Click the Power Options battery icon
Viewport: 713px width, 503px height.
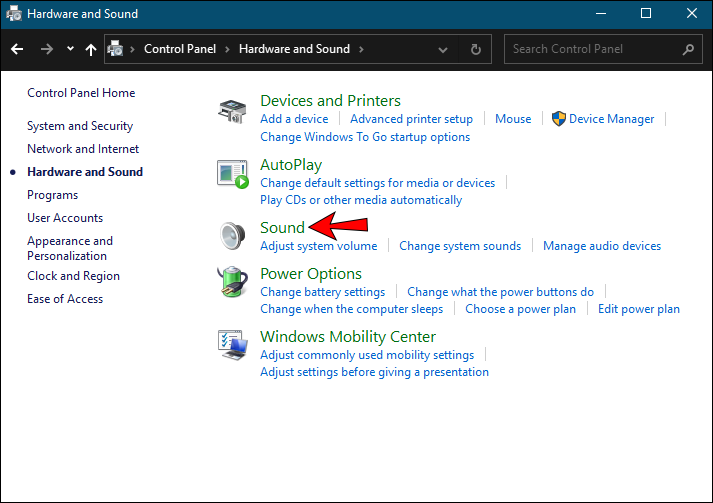click(x=232, y=283)
